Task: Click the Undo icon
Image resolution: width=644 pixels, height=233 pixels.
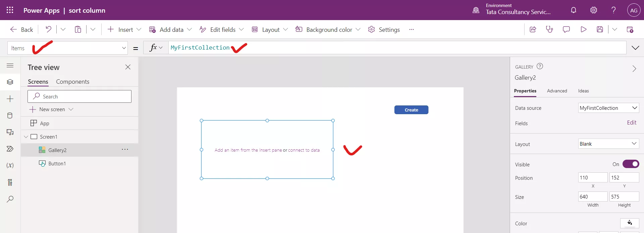Action: tap(49, 29)
